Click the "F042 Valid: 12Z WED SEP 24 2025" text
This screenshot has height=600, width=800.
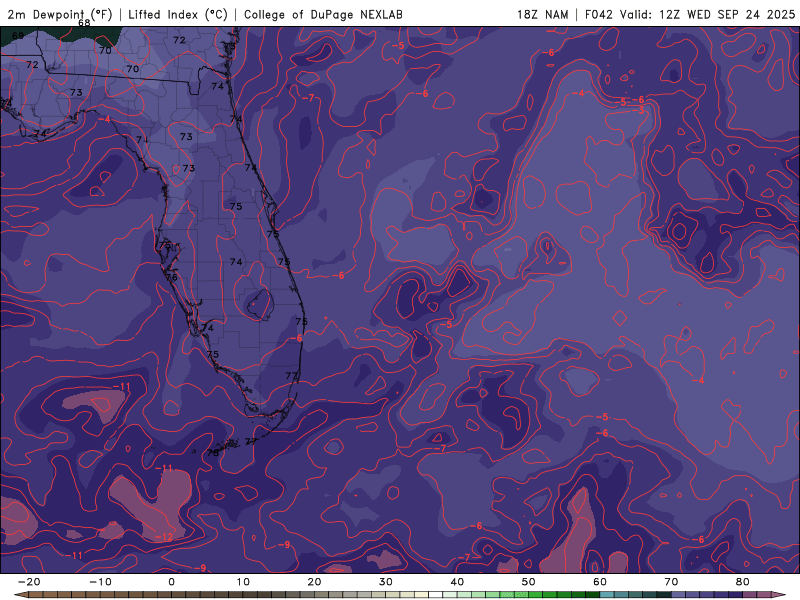click(x=690, y=14)
